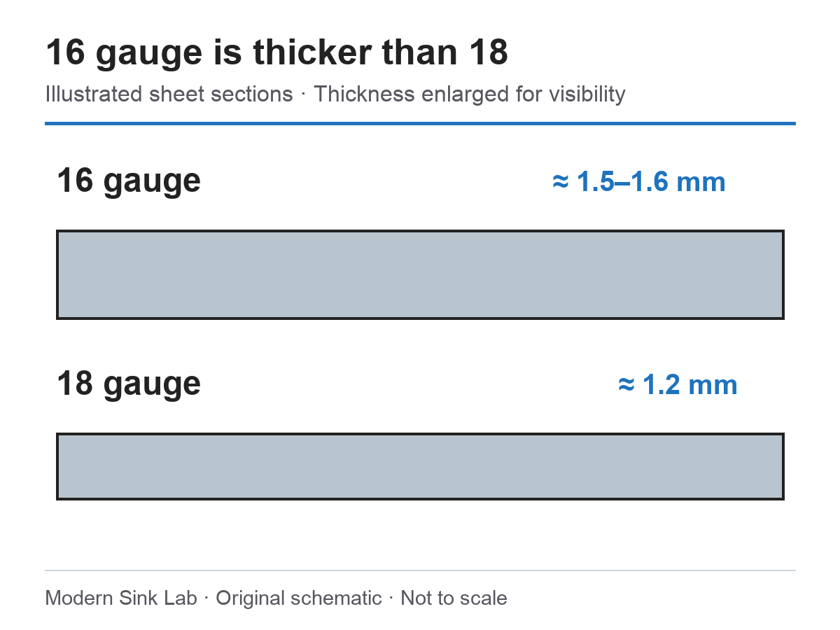Click 'Original schematic' in the footer
The width and height of the screenshot is (840, 630).
[x=299, y=598]
